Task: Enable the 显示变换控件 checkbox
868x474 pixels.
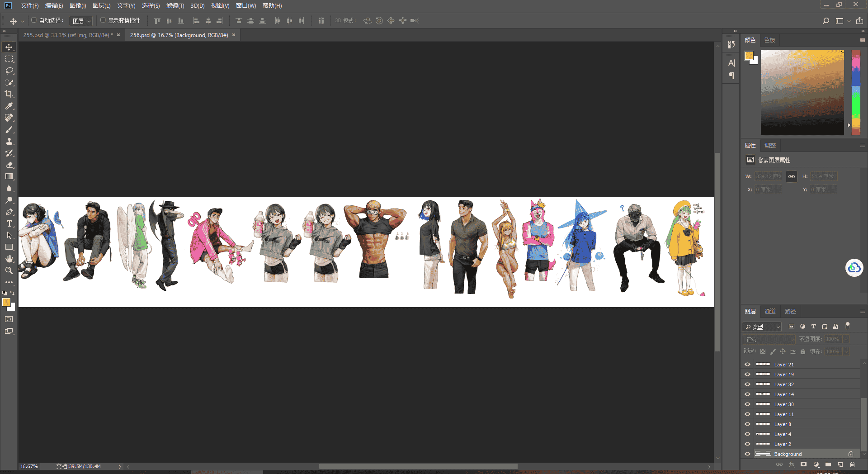Action: pyautogui.click(x=103, y=20)
